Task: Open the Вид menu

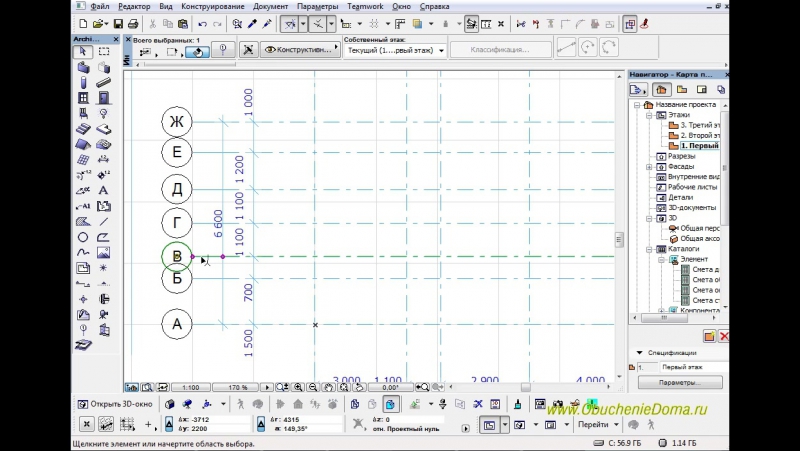Action: click(166, 7)
